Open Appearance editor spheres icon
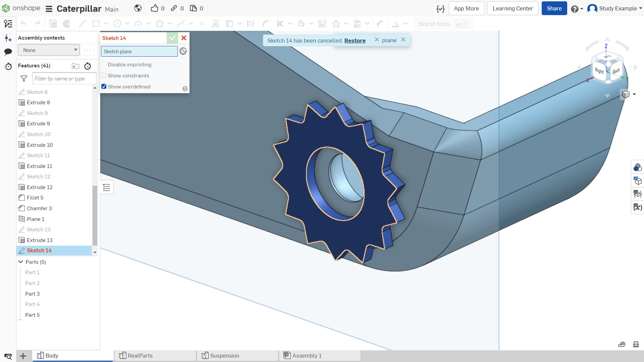 (x=637, y=167)
